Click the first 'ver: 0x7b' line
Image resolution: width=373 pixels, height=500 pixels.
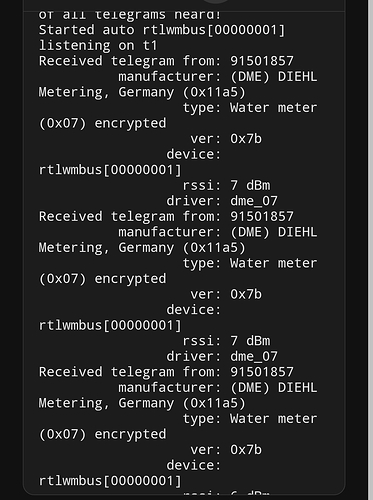(226, 139)
